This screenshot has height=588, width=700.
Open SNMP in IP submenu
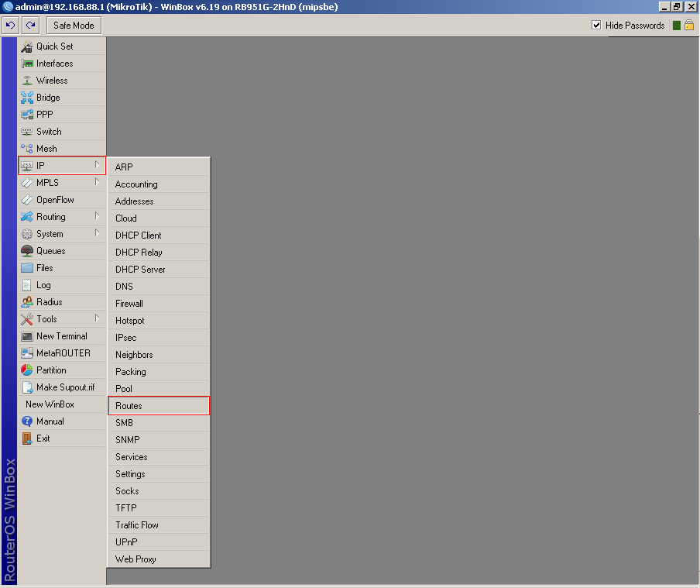159,440
